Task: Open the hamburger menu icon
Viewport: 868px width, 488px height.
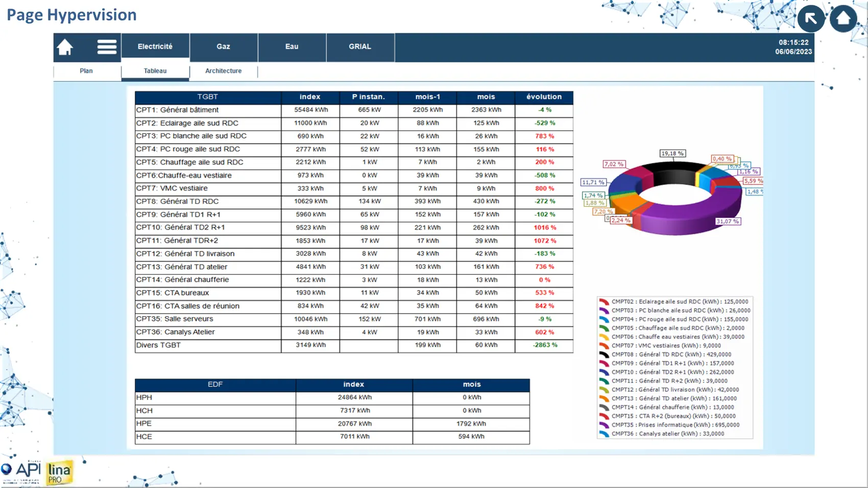Action: tap(107, 47)
